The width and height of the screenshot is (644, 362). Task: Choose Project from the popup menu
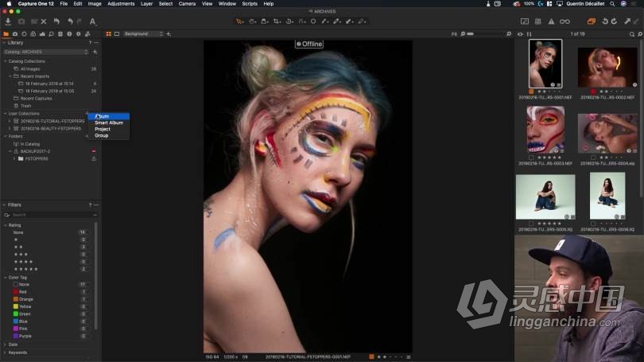coord(109,129)
